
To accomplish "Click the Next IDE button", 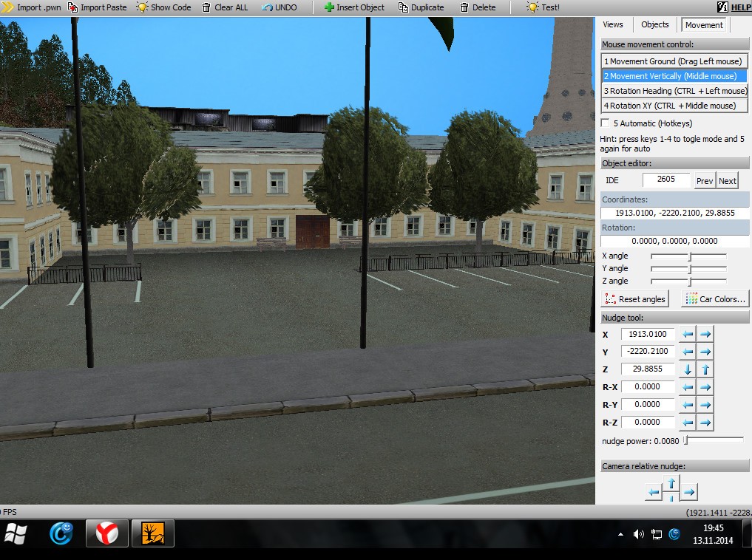I will point(727,181).
